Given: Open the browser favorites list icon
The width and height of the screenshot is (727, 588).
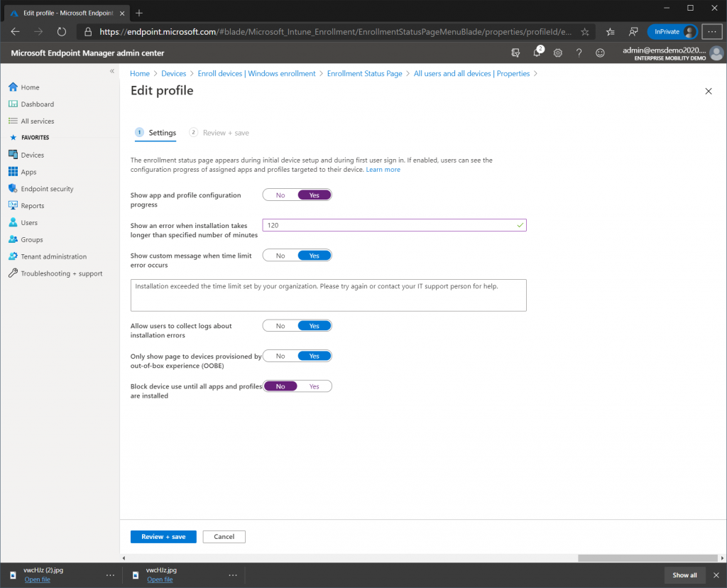Looking at the screenshot, I should pyautogui.click(x=610, y=31).
